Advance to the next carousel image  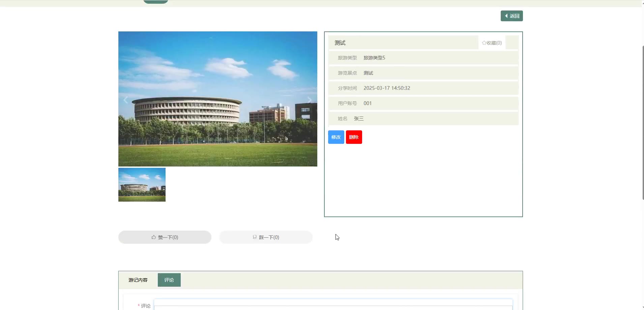309,100
